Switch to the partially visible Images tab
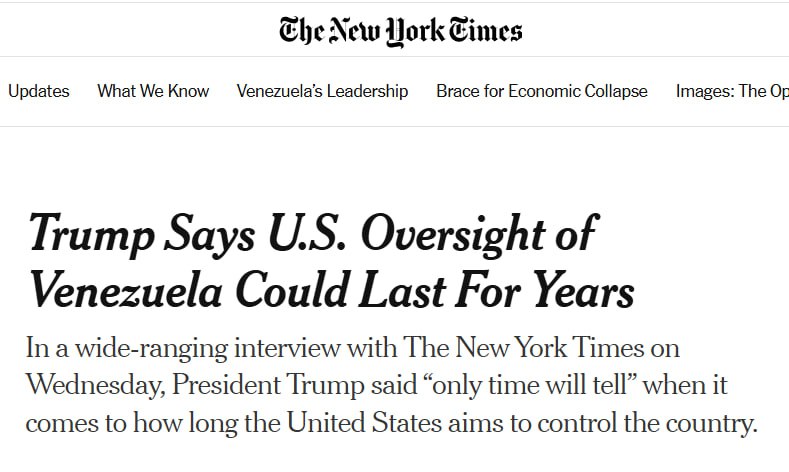 [x=732, y=91]
